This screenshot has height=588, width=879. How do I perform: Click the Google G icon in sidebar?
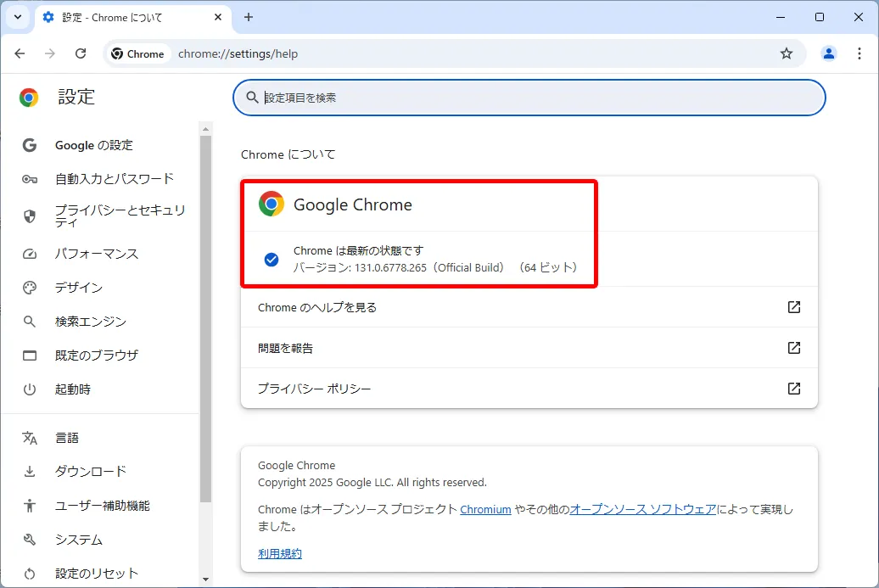point(30,145)
